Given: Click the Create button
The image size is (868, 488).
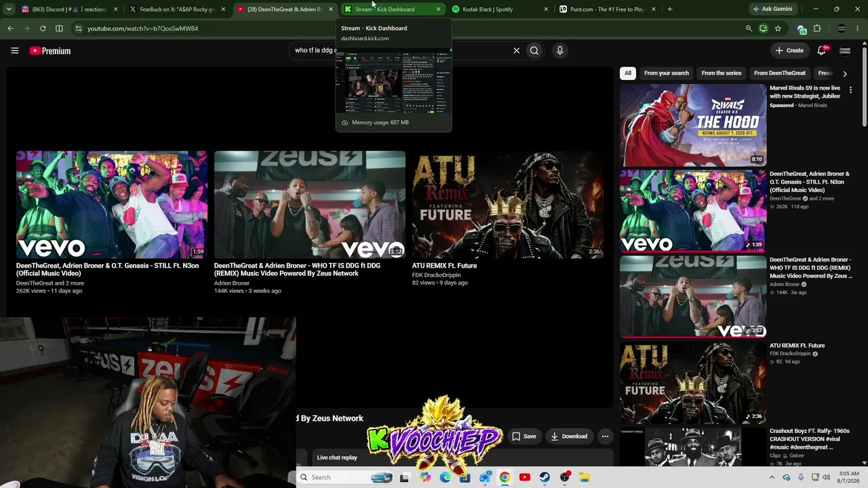Looking at the screenshot, I should coord(789,50).
